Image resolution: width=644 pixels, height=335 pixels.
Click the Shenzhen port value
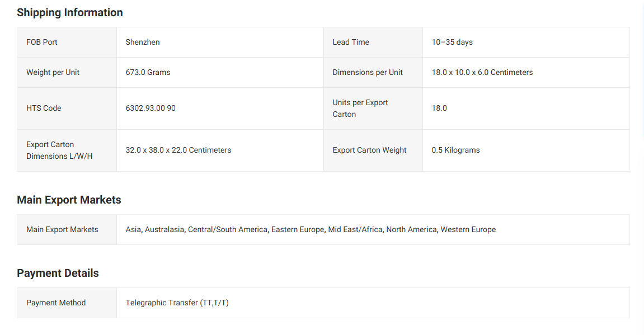click(x=143, y=42)
